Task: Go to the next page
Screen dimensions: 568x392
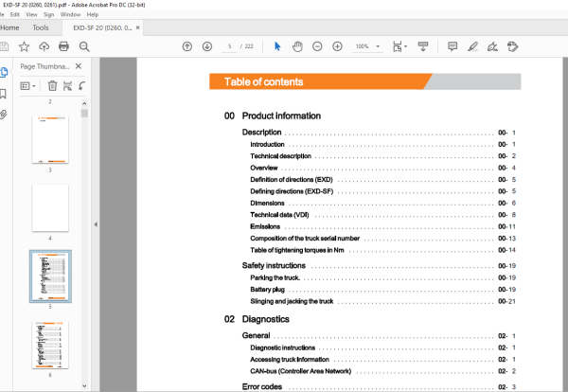Action: [207, 46]
